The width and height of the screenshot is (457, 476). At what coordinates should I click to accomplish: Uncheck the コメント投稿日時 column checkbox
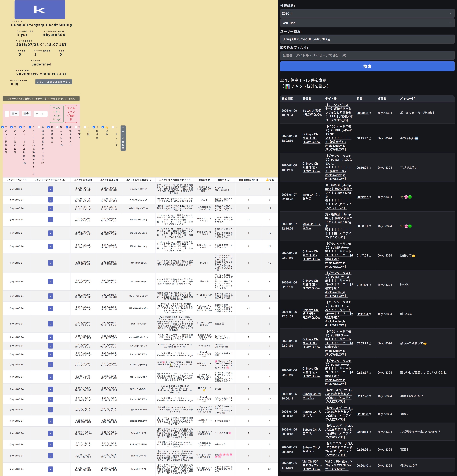pos(3,127)
